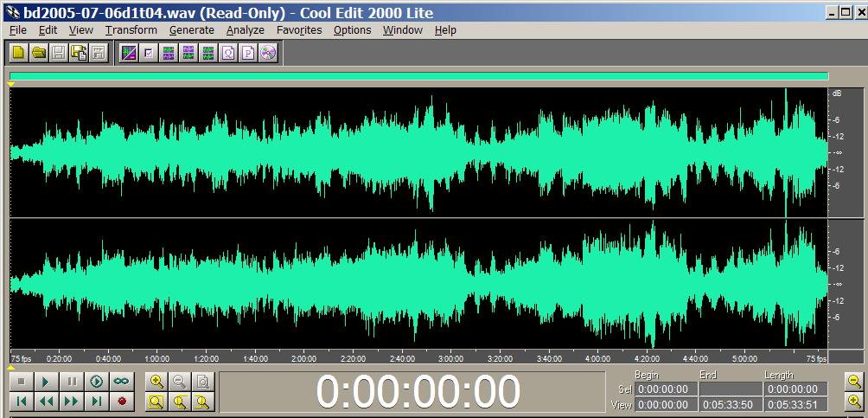This screenshot has height=418, width=868.
Task: Start playback with the Play triangle
Action: click(x=47, y=382)
